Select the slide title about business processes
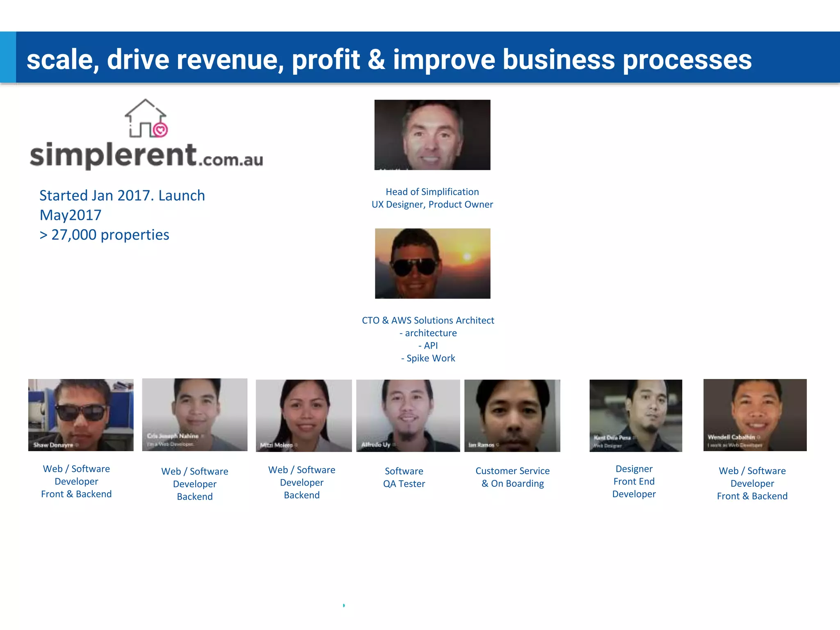 click(389, 59)
